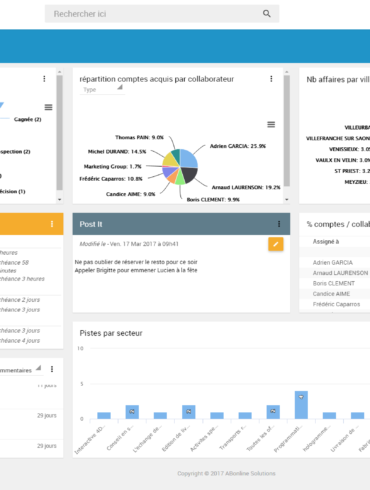Click the 'Interactive 4D...' bar
This screenshot has width=370, height=490.
[x=104, y=415]
